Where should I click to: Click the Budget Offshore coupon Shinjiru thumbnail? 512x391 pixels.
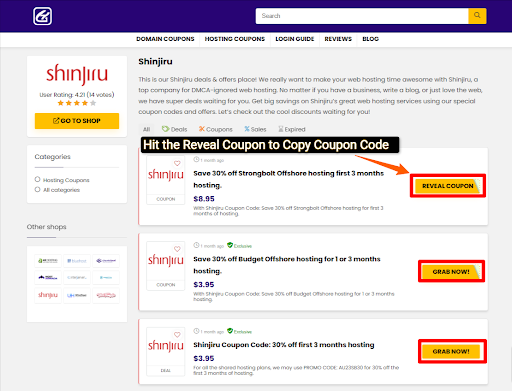(x=166, y=261)
